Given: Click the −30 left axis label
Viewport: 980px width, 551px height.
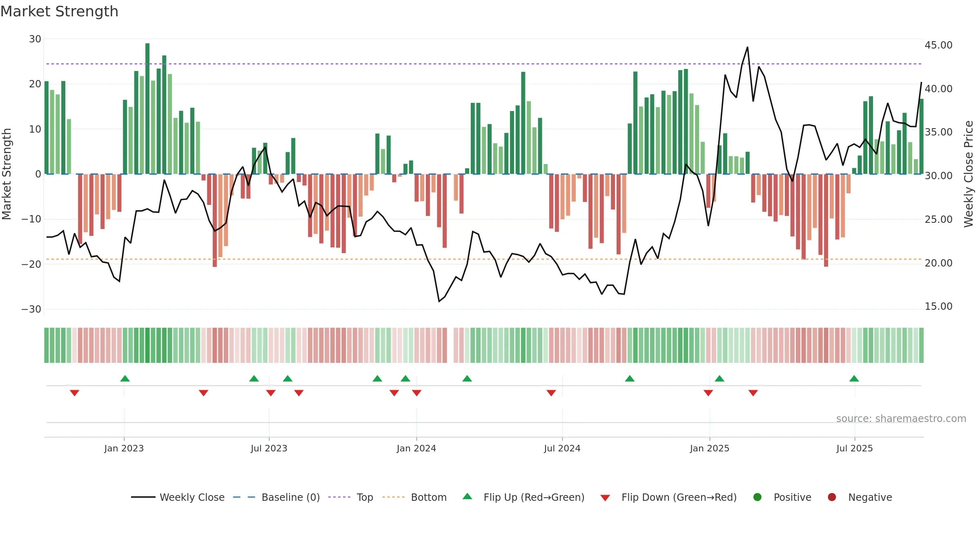Looking at the screenshot, I should coord(31,309).
